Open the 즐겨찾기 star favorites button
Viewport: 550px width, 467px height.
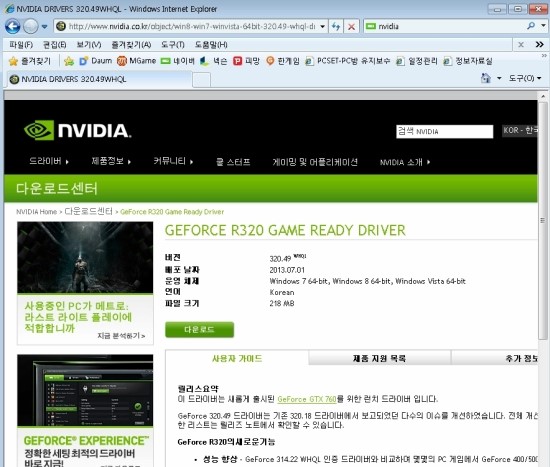29,61
